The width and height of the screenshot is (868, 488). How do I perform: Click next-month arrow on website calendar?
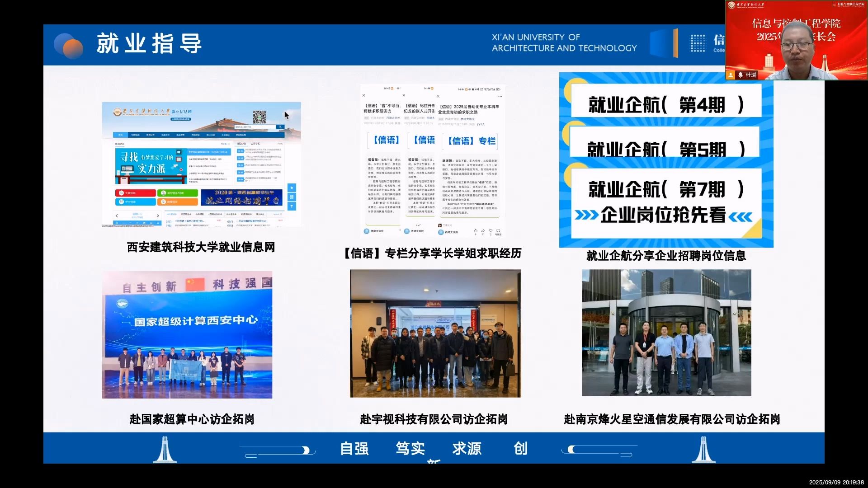point(158,216)
